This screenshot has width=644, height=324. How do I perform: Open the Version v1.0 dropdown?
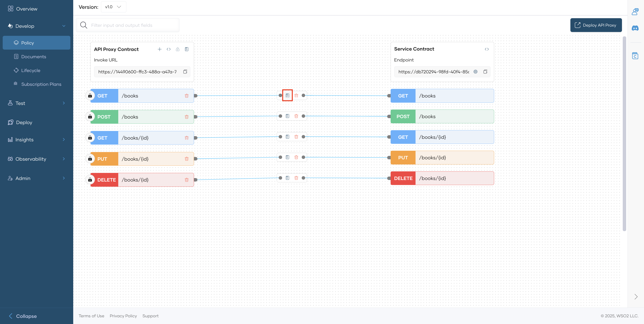113,7
